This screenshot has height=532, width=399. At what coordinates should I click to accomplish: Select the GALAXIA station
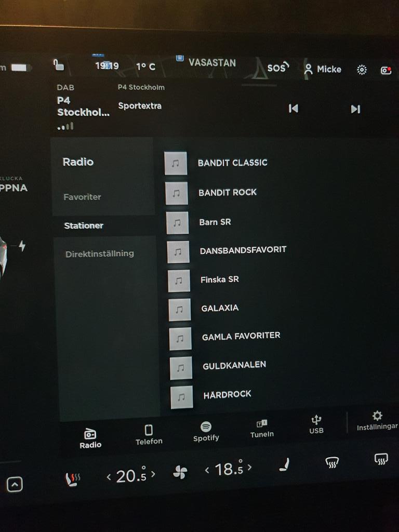coord(220,308)
